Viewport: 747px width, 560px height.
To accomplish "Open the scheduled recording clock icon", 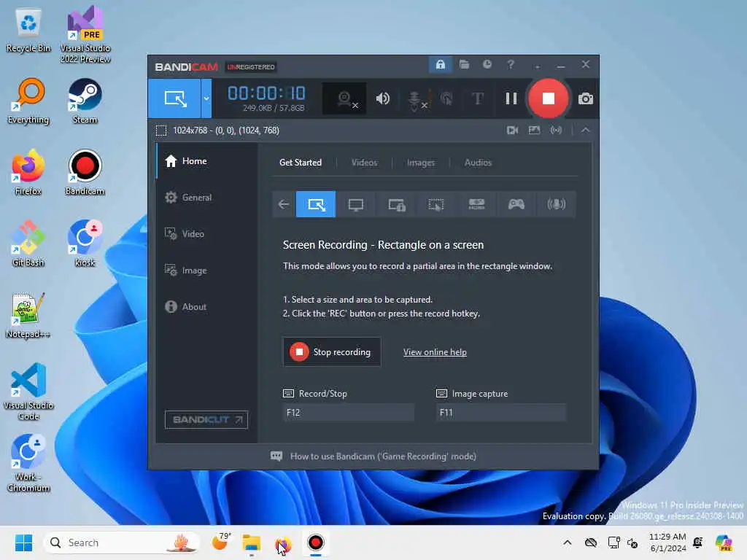I will [x=487, y=64].
